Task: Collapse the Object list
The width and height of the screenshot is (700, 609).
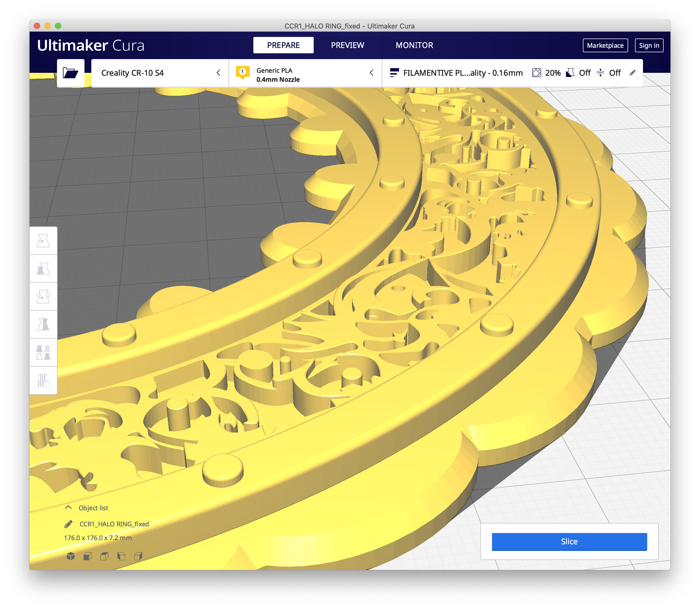Action: (68, 507)
